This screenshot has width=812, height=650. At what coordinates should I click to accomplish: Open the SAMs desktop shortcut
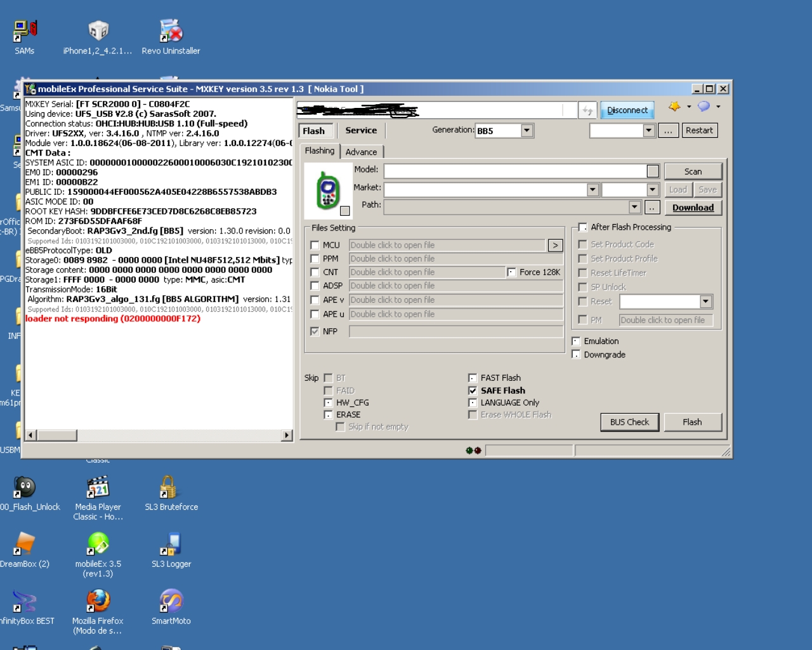tap(25, 37)
